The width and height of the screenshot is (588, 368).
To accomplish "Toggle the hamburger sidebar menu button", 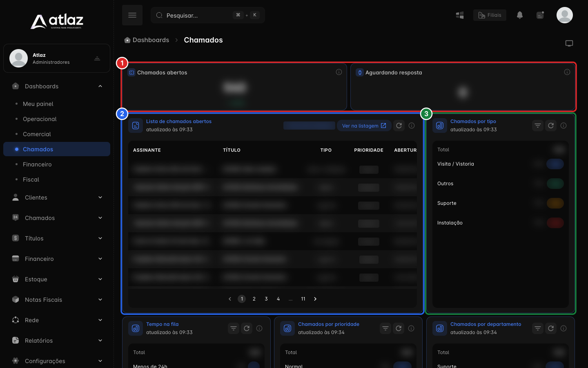I will [132, 15].
